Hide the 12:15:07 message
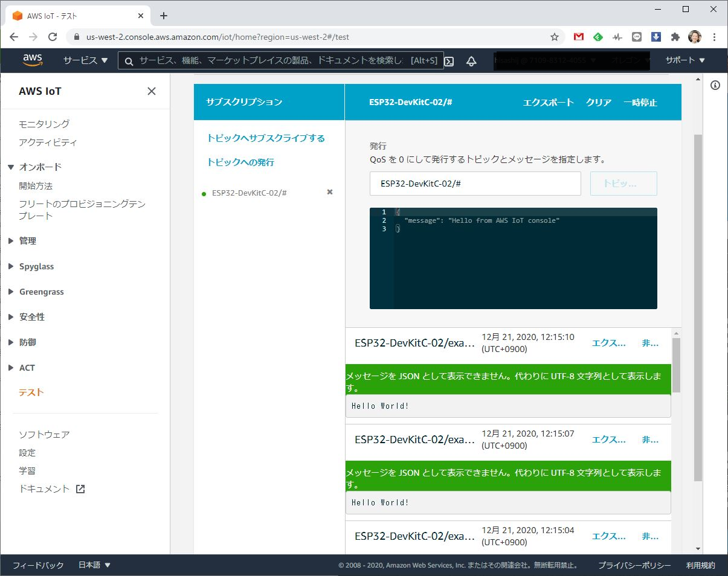Image resolution: width=728 pixels, height=576 pixels. pos(650,440)
